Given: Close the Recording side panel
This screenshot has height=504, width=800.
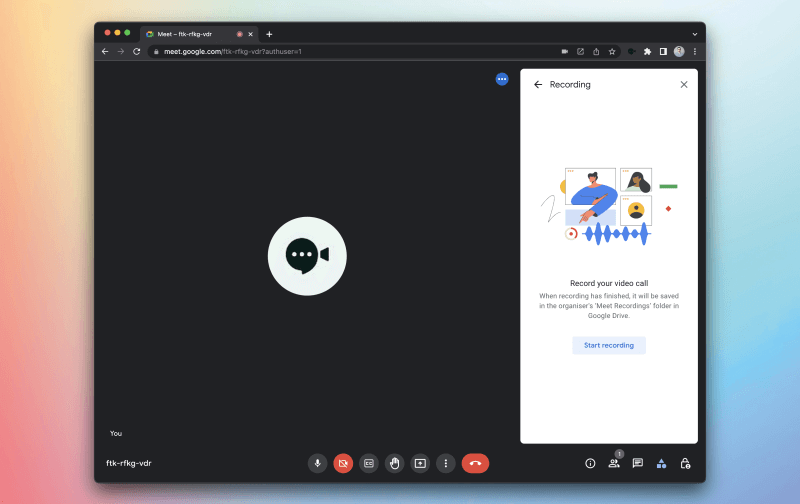Looking at the screenshot, I should tap(684, 85).
